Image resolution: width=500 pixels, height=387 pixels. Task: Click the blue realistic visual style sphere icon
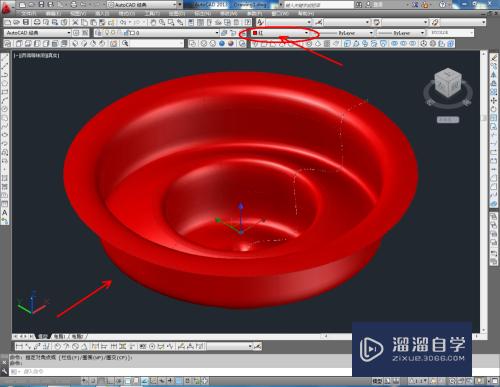tap(222, 44)
